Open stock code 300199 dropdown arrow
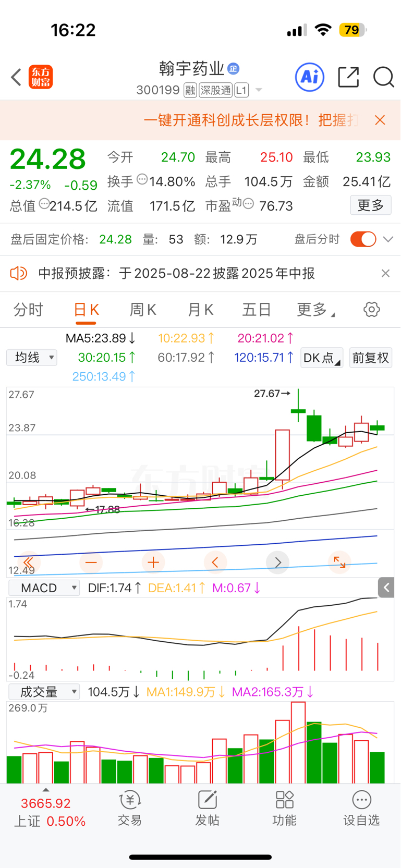The image size is (401, 868). (259, 91)
